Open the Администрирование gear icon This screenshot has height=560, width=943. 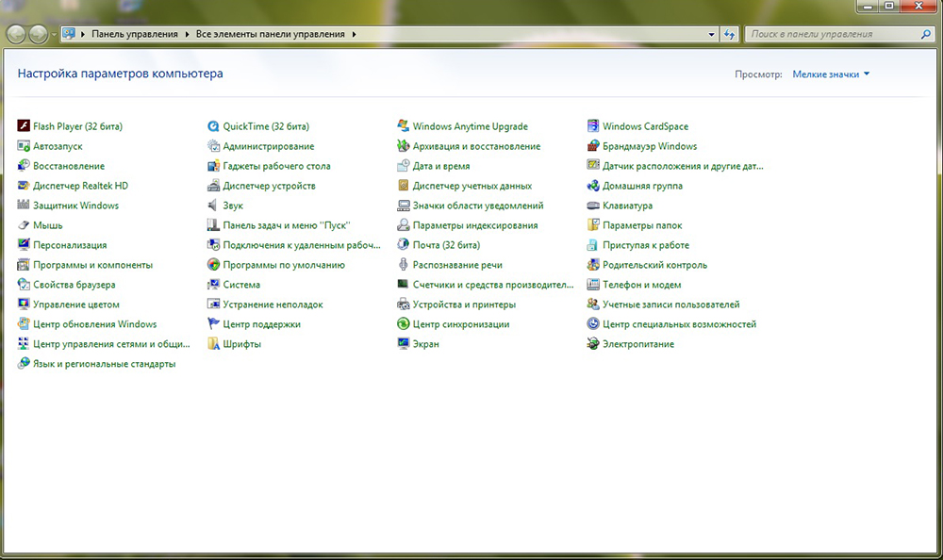[x=213, y=145]
